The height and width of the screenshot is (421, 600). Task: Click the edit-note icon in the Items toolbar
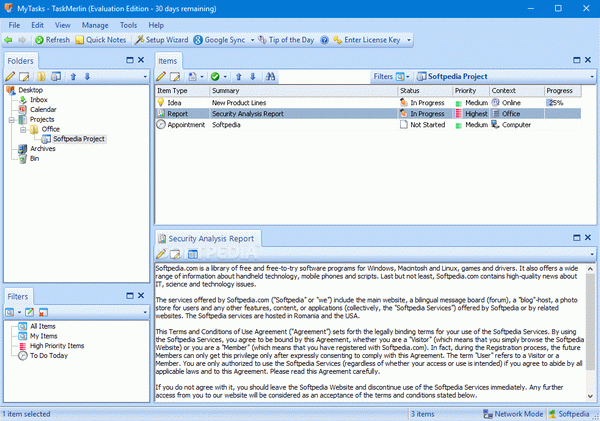pos(175,77)
